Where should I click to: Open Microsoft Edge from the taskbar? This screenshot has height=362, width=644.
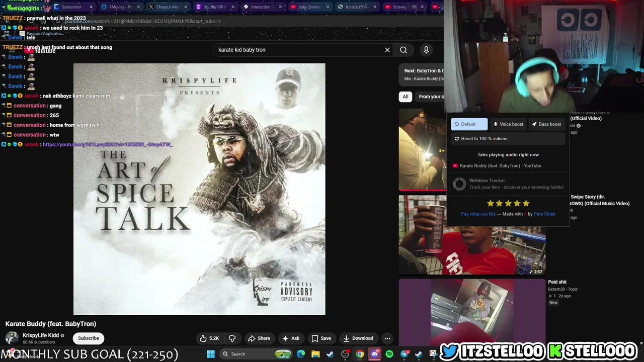coord(301,354)
